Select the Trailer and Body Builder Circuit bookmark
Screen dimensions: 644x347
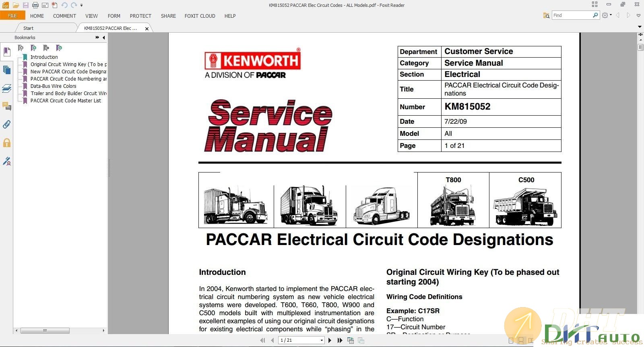click(x=68, y=94)
